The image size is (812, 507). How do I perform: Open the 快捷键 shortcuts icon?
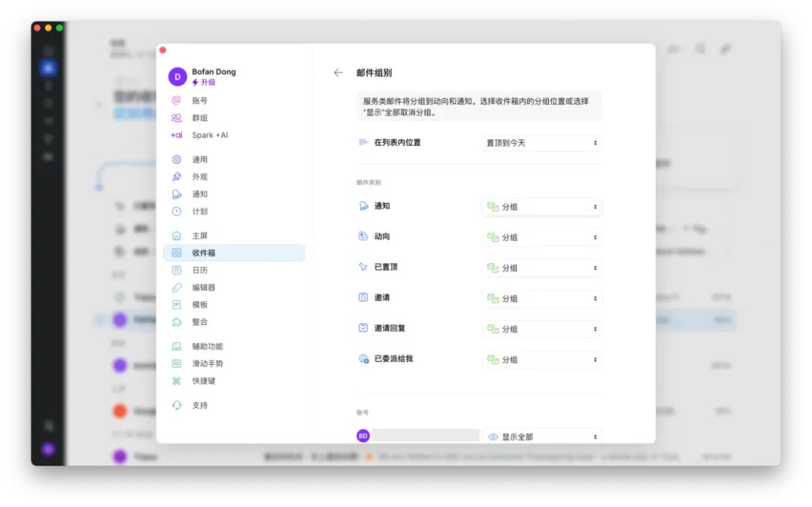tap(177, 381)
